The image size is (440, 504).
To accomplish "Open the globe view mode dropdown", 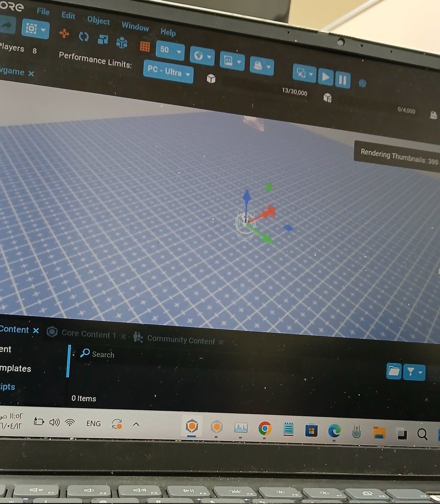I will coord(202,56).
